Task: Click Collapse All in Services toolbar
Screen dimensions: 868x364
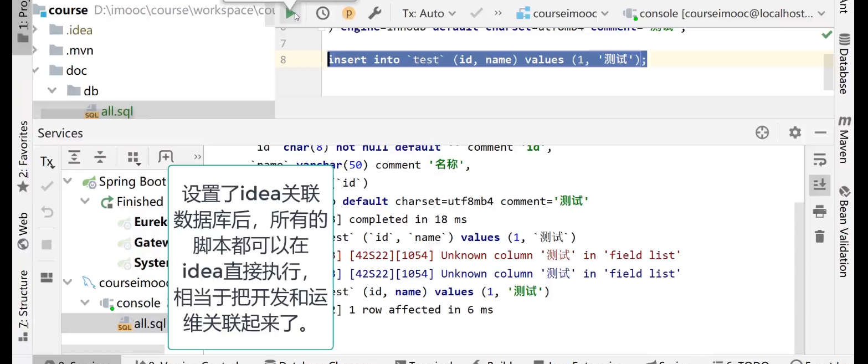Action: click(100, 157)
